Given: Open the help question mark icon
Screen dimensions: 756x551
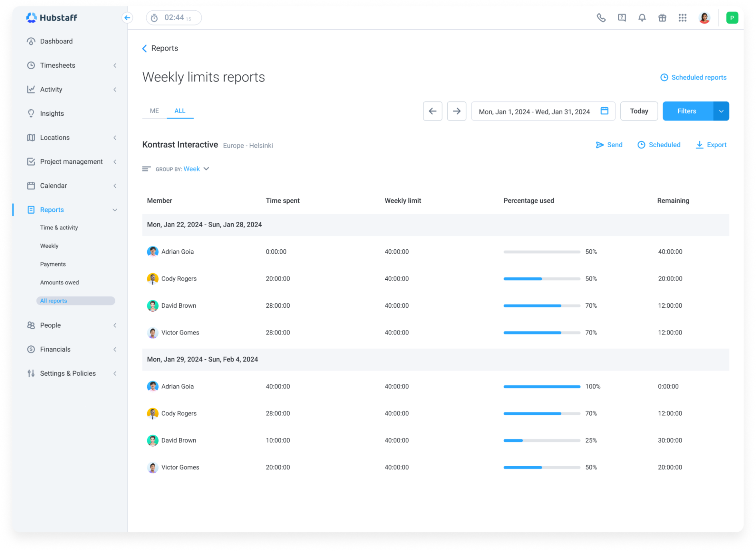Looking at the screenshot, I should point(622,18).
